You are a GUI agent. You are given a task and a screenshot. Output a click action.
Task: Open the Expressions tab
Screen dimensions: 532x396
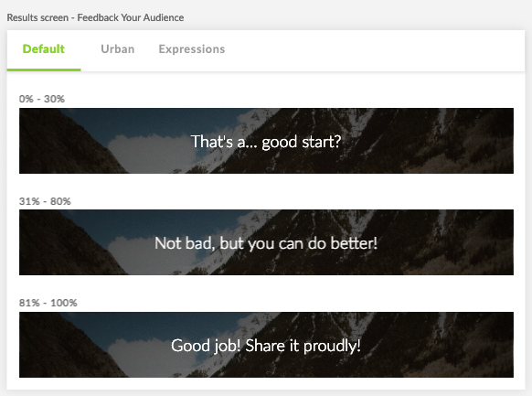coord(192,49)
